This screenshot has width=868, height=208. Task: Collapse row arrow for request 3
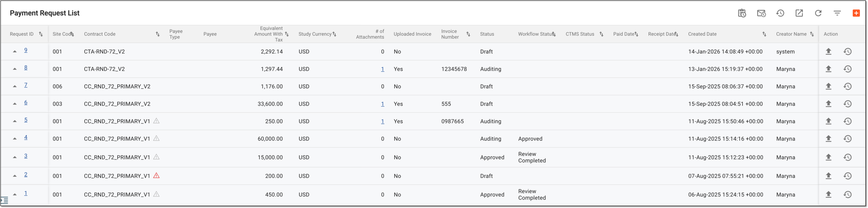tap(15, 157)
